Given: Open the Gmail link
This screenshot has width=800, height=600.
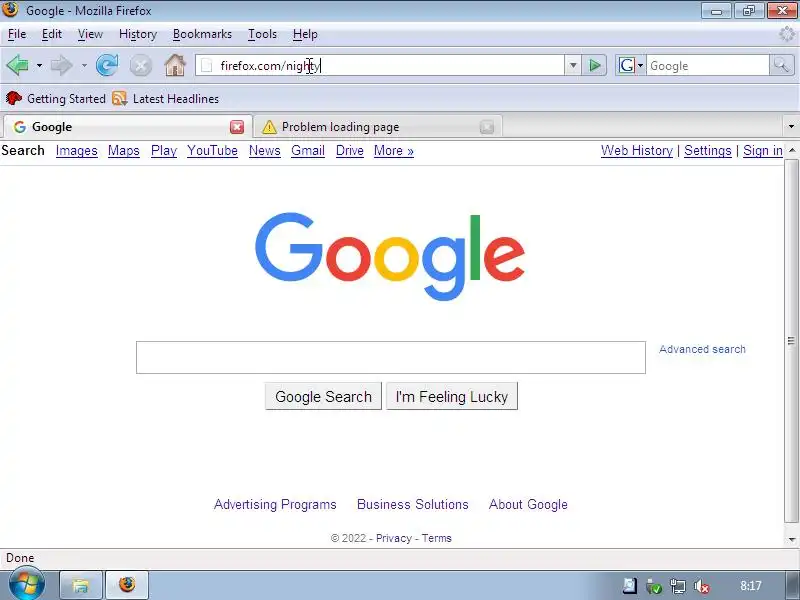Looking at the screenshot, I should point(308,151).
